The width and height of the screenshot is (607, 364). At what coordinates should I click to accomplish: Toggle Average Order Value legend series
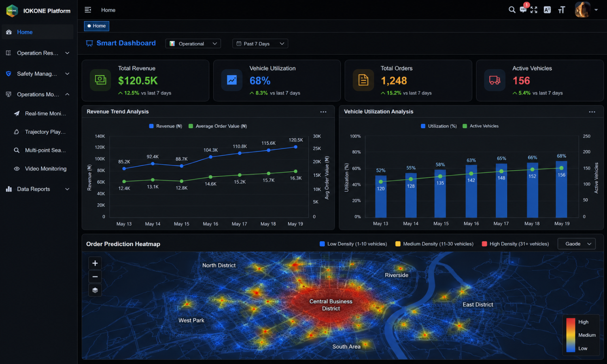(218, 126)
